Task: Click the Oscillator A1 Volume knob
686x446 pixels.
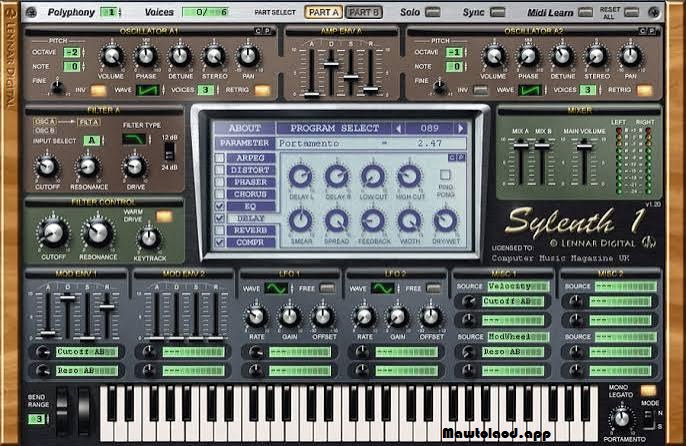Action: click(x=112, y=56)
